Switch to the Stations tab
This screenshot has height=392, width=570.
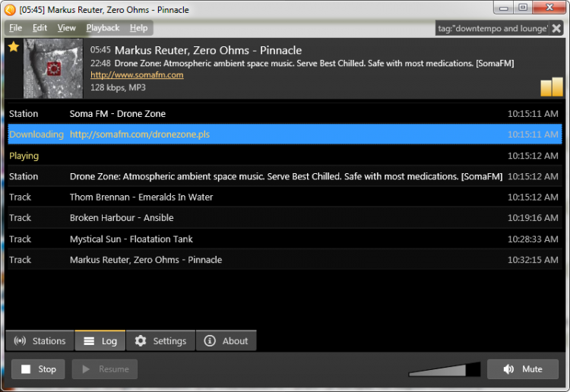tap(40, 341)
